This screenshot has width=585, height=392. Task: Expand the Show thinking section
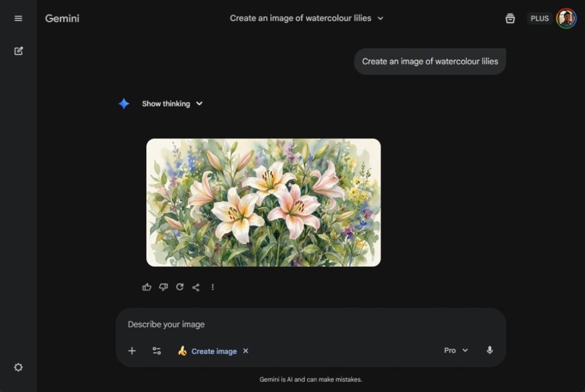click(172, 103)
